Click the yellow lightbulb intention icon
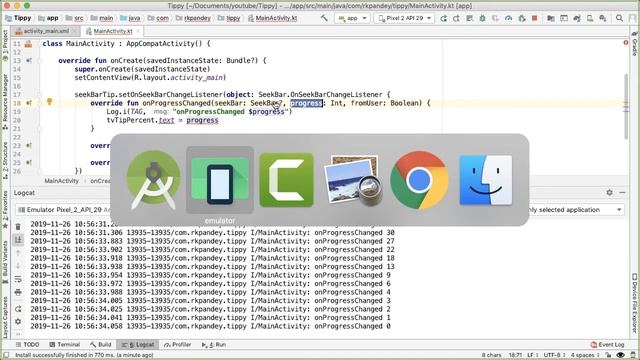Image resolution: width=640 pixels, height=360 pixels. tap(49, 102)
